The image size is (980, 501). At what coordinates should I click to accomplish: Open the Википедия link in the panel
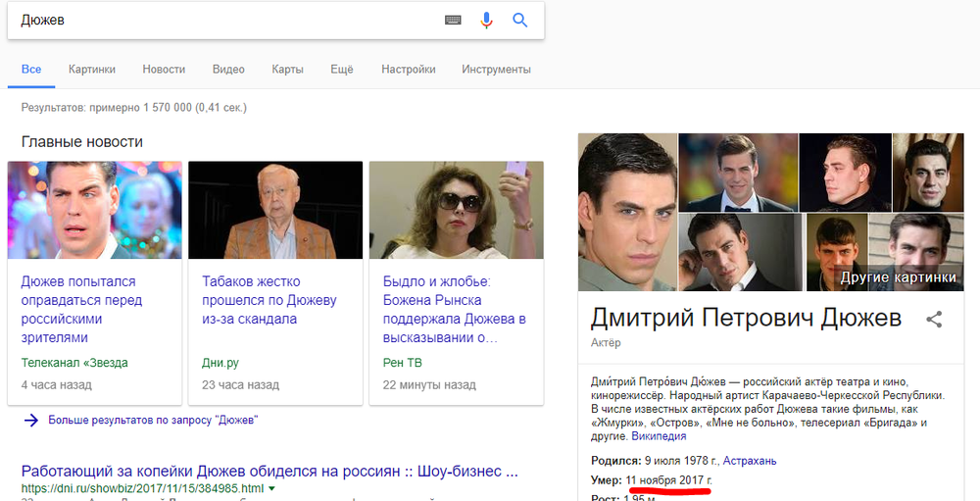(659, 436)
